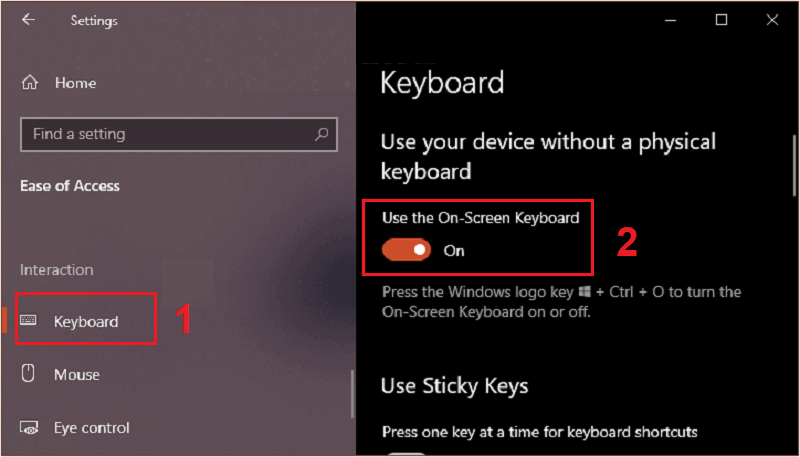Click the sidebar vertical scrollbar

pos(352,394)
